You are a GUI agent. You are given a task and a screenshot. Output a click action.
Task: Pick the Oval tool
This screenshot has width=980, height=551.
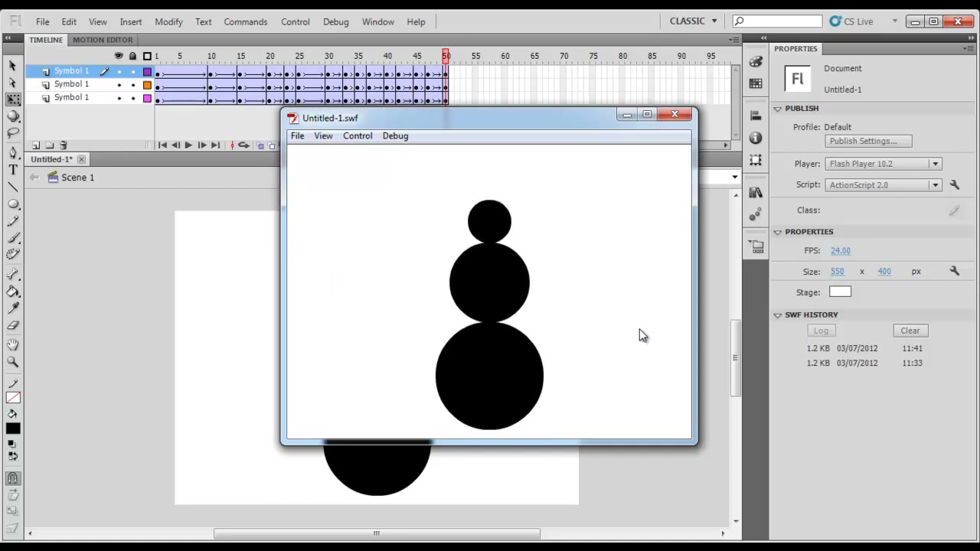click(x=13, y=204)
